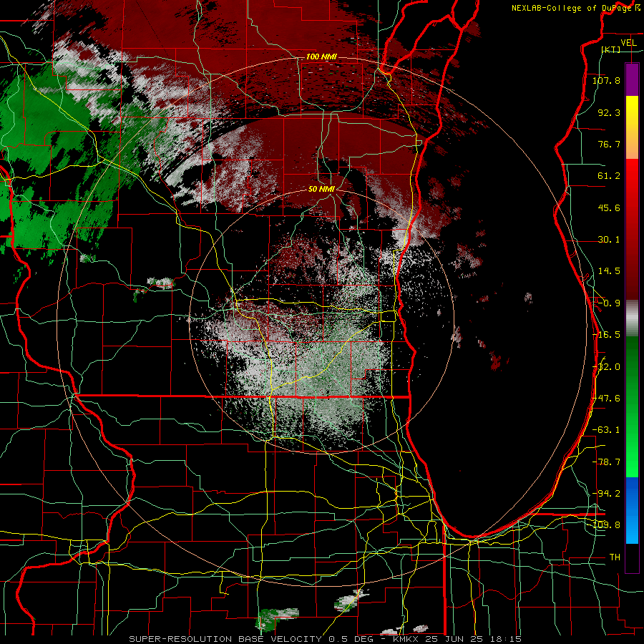Click the "100 NMI" range ring label

pyautogui.click(x=321, y=57)
